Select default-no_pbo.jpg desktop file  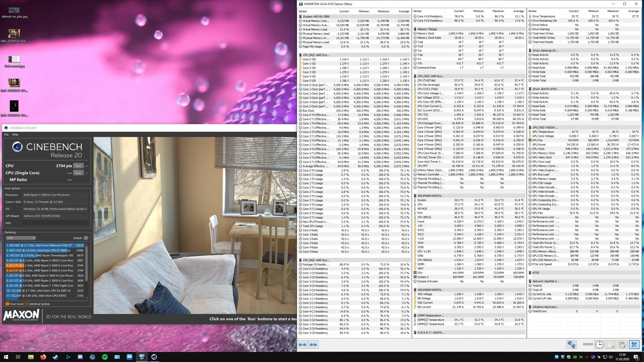click(x=14, y=13)
